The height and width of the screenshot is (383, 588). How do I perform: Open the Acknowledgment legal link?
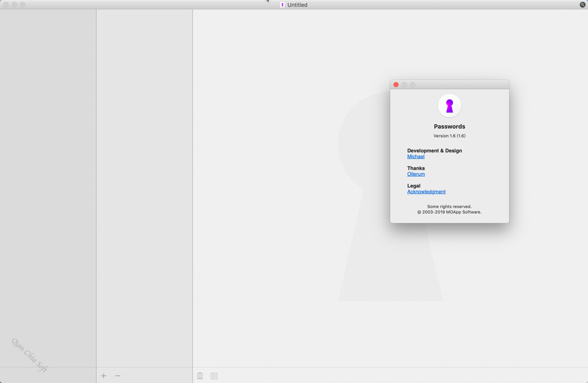(426, 192)
